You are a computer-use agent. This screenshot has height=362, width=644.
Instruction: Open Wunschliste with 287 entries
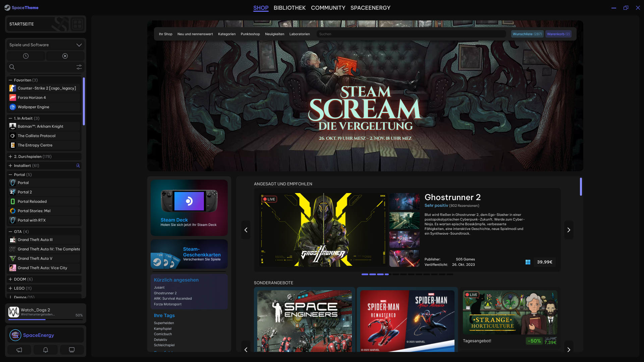pyautogui.click(x=527, y=34)
